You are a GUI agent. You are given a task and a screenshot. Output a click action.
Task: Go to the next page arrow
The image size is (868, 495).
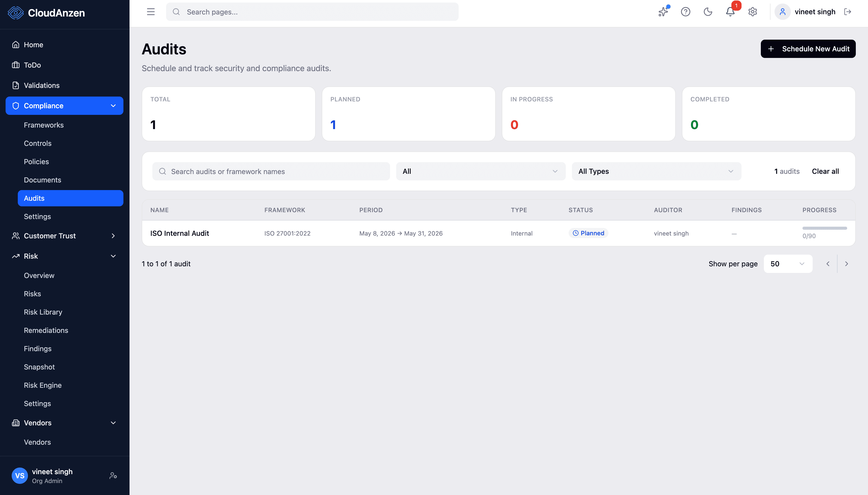tap(846, 264)
